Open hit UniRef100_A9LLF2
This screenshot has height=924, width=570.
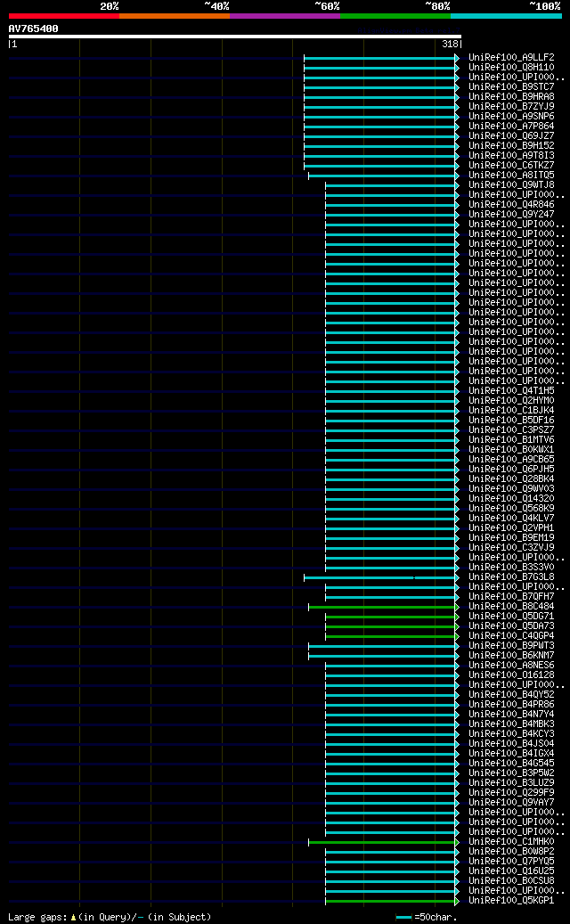click(511, 58)
